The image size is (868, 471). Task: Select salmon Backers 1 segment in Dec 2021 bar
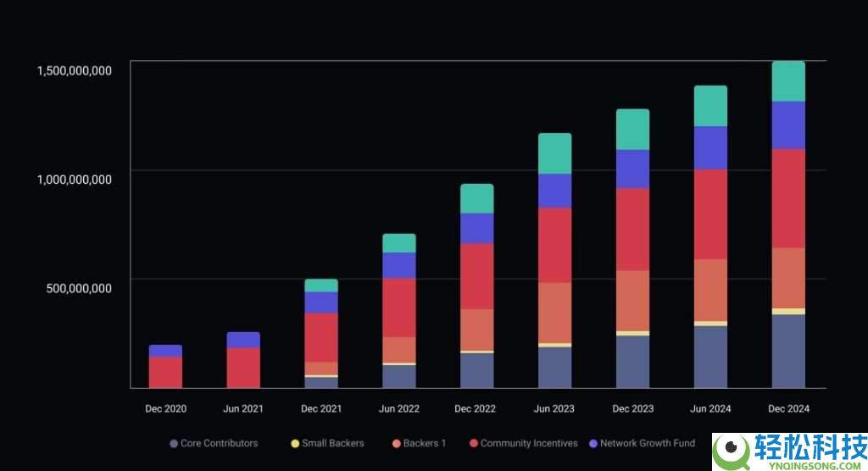[x=321, y=368]
